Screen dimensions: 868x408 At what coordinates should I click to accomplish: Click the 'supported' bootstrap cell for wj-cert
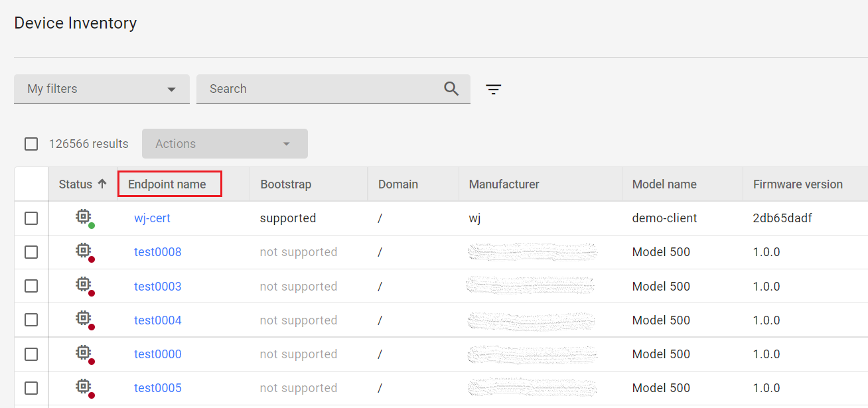[288, 218]
